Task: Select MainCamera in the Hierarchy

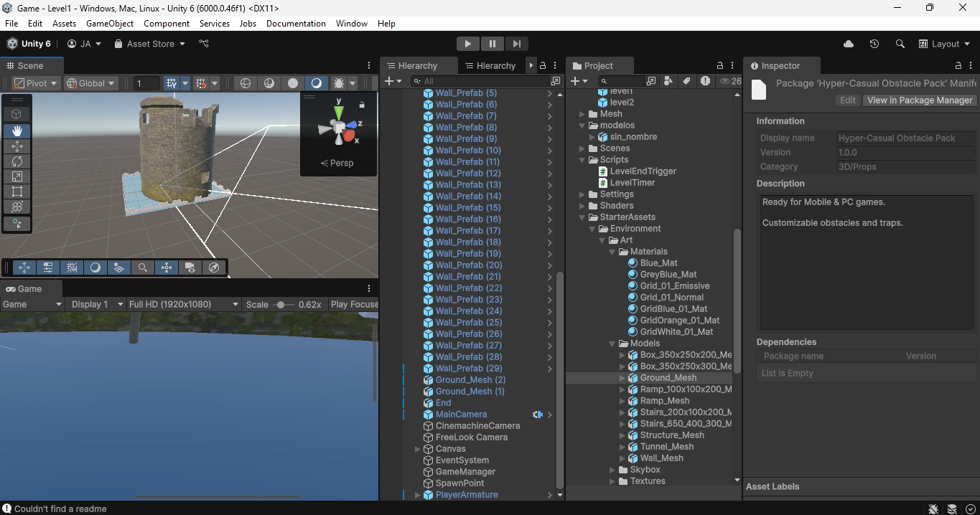Action: pos(461,415)
